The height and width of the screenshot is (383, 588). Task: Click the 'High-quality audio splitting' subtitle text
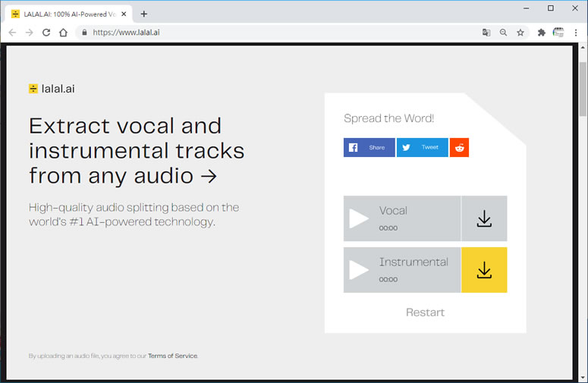tap(134, 215)
